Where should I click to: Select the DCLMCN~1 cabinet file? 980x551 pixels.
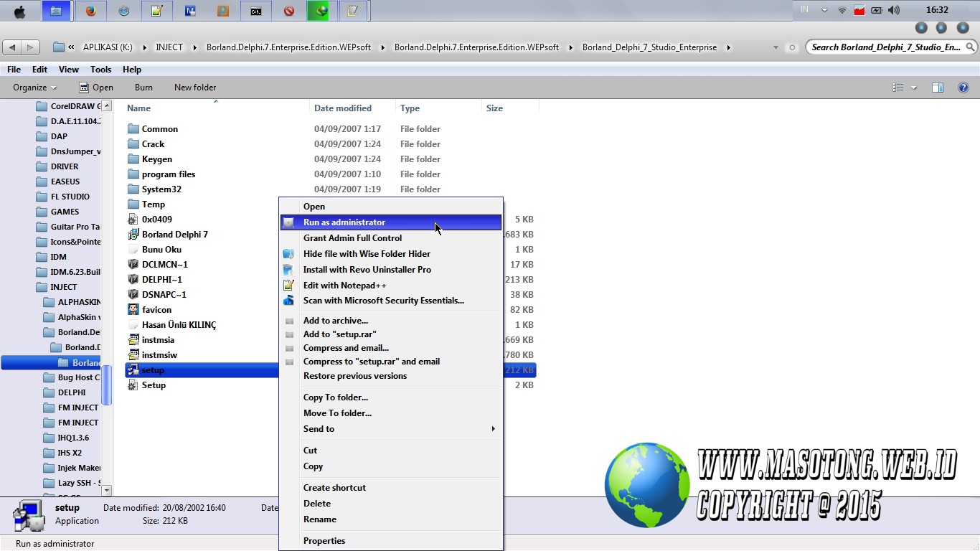click(157, 265)
